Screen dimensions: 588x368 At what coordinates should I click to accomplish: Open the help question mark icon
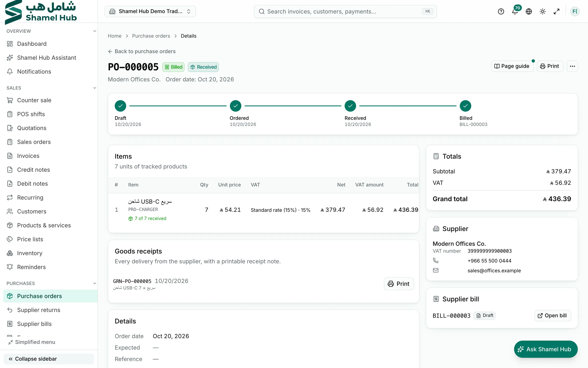tap(501, 12)
